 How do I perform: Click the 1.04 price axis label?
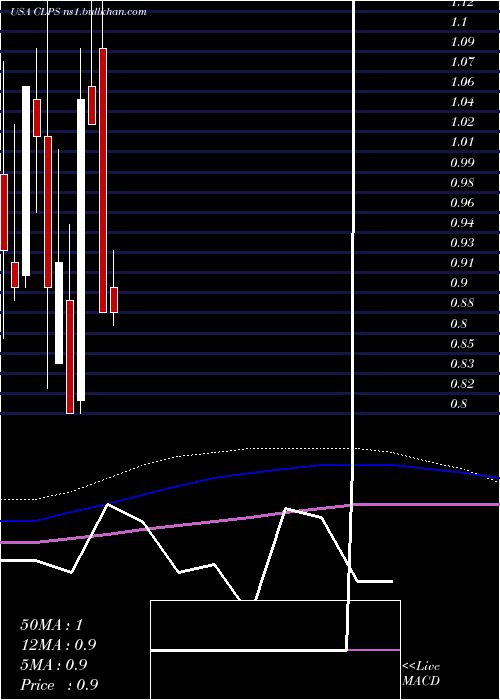(462, 102)
